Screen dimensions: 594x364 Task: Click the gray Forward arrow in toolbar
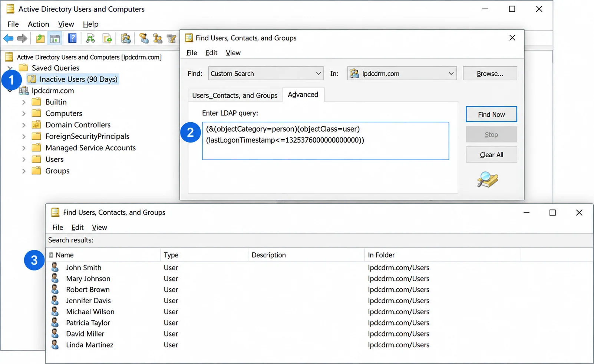click(x=22, y=38)
